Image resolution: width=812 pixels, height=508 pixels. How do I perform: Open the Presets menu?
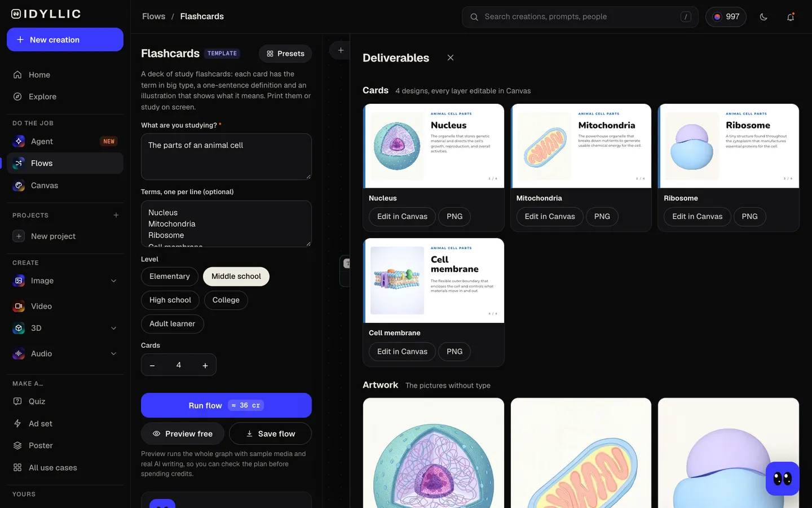(x=285, y=54)
